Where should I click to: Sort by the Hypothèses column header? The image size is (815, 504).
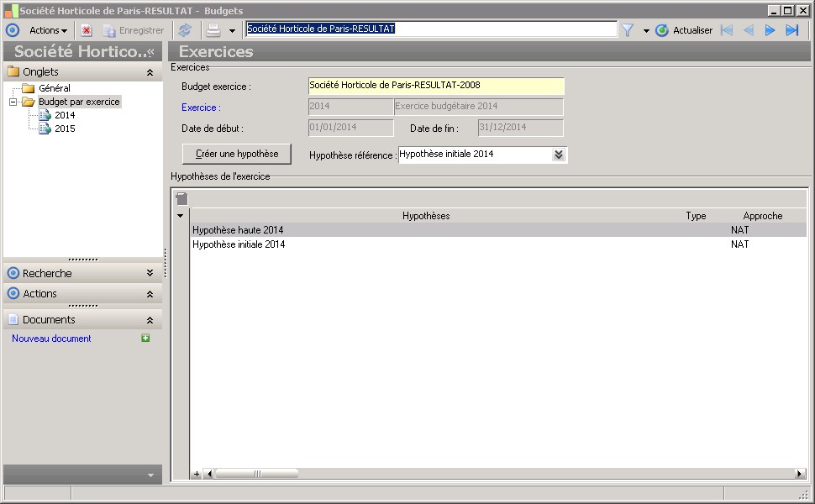[x=426, y=216]
